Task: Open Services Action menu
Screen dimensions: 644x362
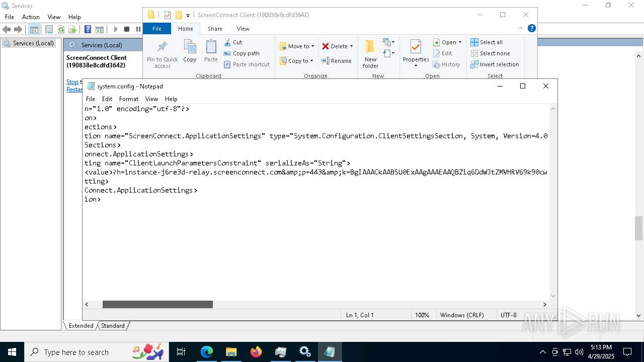Action: [31, 17]
